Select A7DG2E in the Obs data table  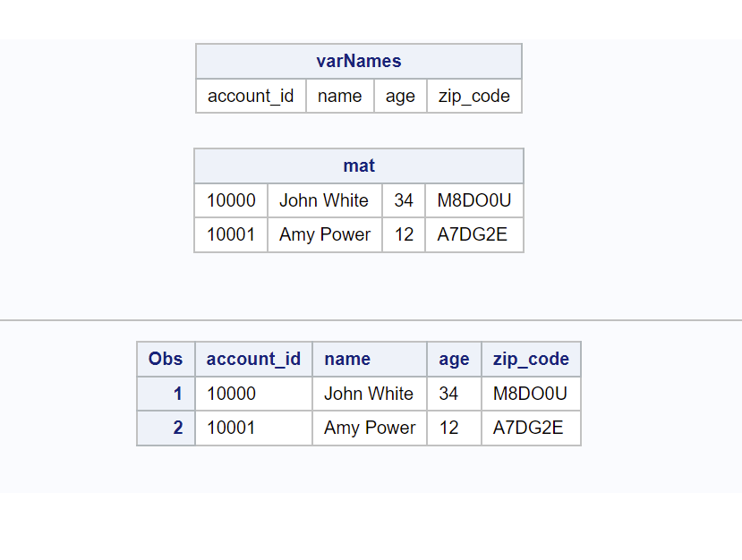[x=528, y=428]
